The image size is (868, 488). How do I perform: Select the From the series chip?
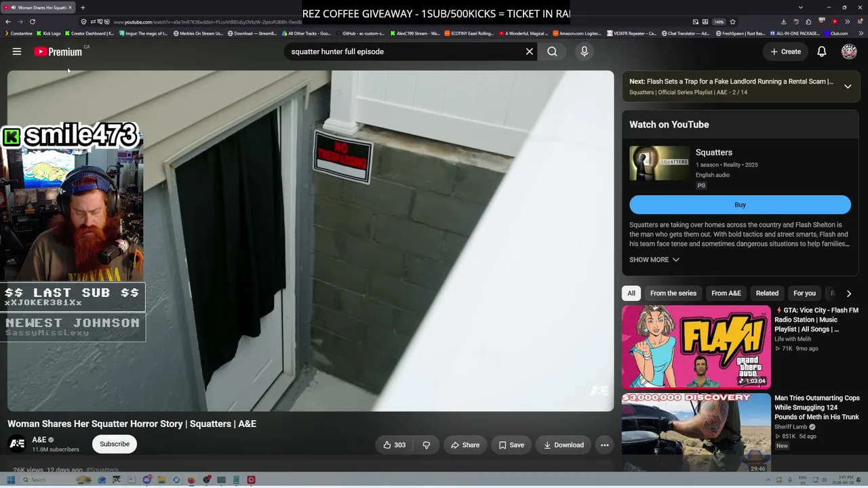pyautogui.click(x=673, y=293)
